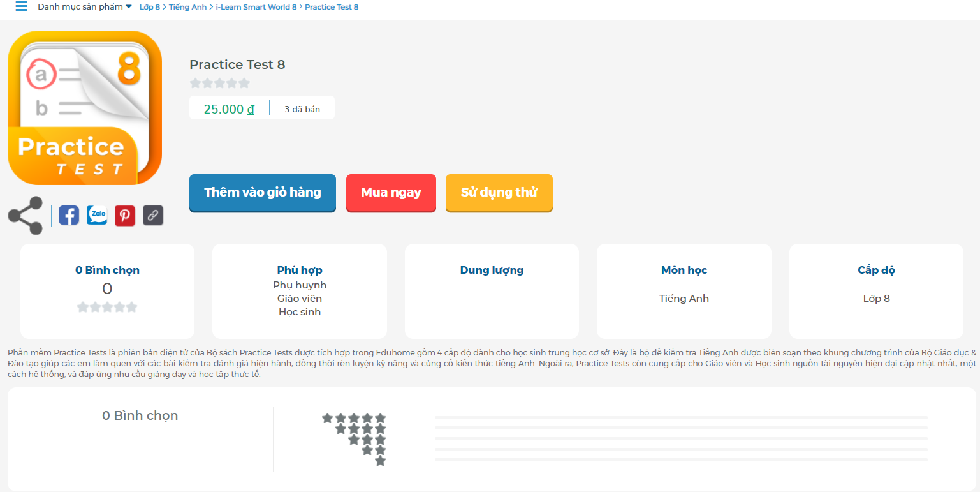Click the stars in the Bình chọn card
This screenshot has width=980, height=492.
point(107,308)
